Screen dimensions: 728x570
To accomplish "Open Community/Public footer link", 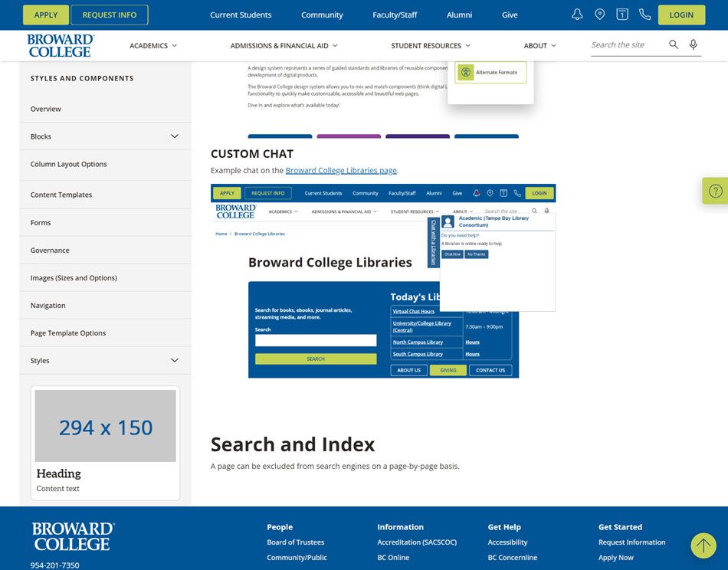I will pyautogui.click(x=297, y=558).
